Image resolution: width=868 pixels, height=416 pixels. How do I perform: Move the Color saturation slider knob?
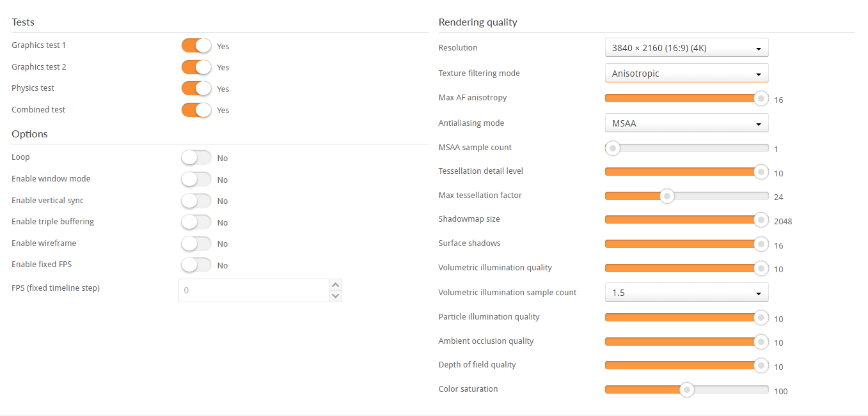tap(686, 389)
